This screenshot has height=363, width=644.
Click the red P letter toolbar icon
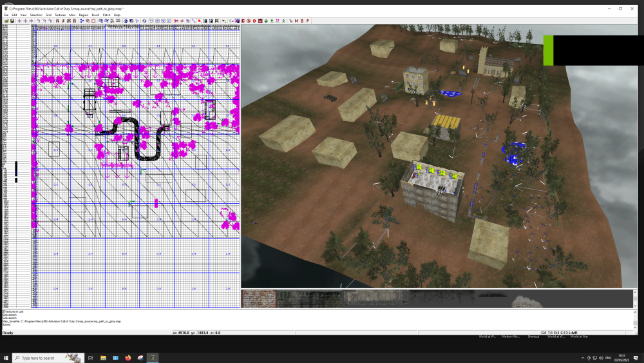[308, 21]
